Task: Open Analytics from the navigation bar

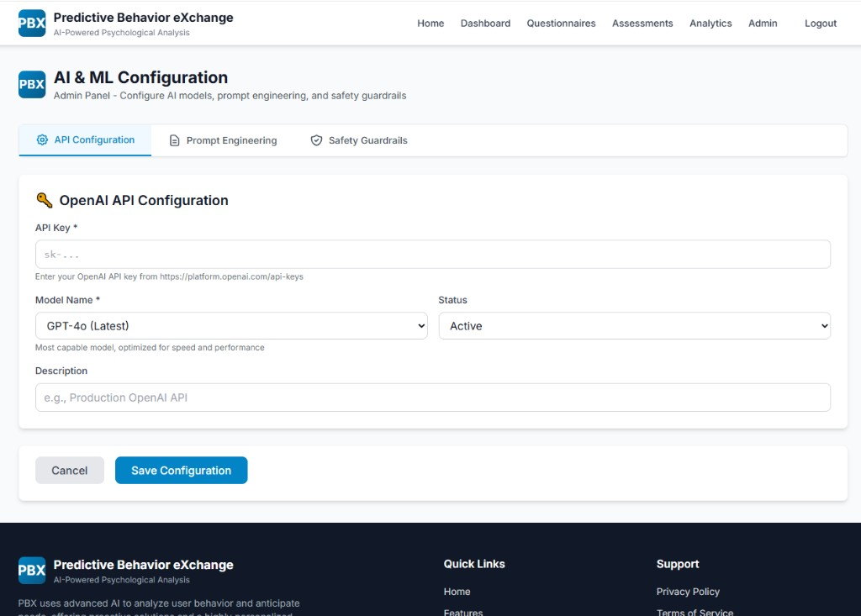Action: coord(710,23)
